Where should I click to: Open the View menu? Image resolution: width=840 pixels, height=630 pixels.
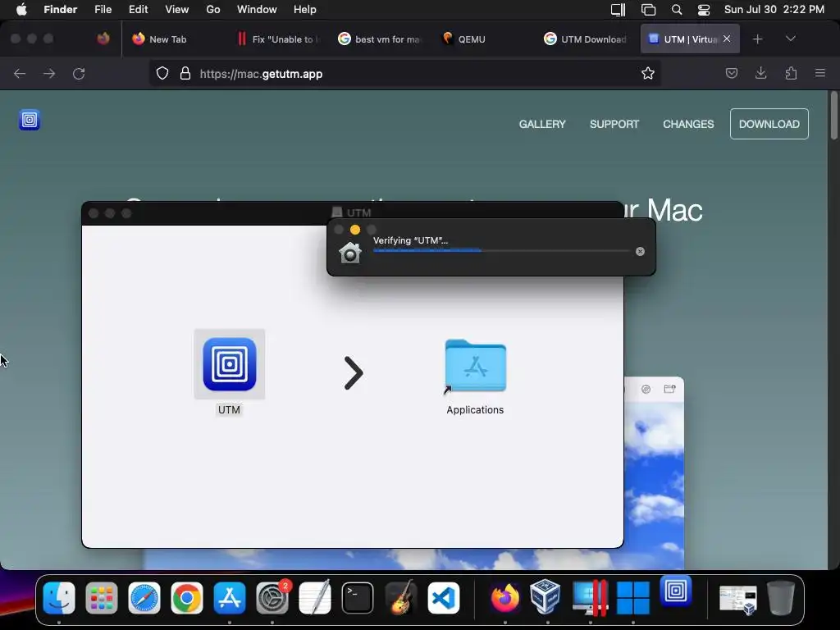[x=177, y=10]
